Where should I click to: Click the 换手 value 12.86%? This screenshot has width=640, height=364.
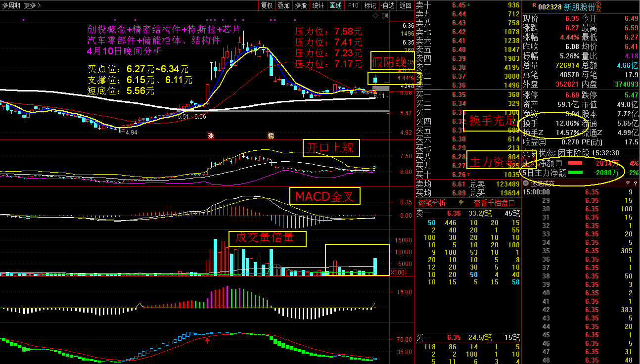pos(567,123)
